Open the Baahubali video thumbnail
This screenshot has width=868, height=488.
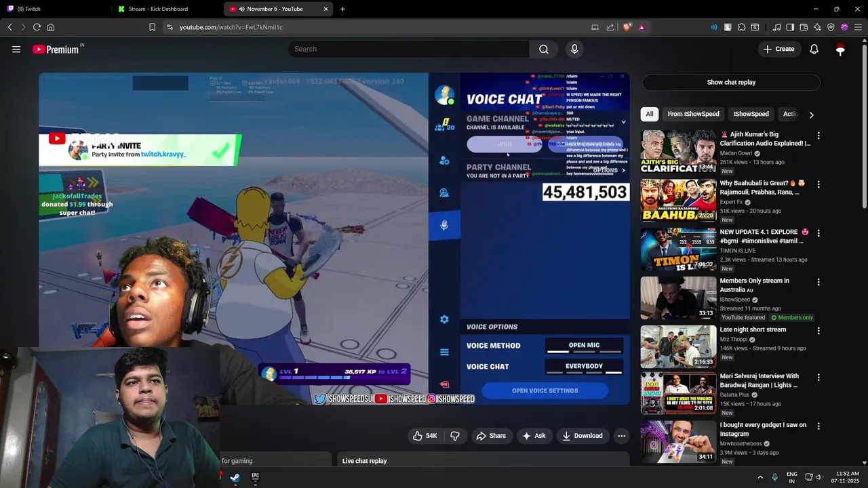click(678, 201)
